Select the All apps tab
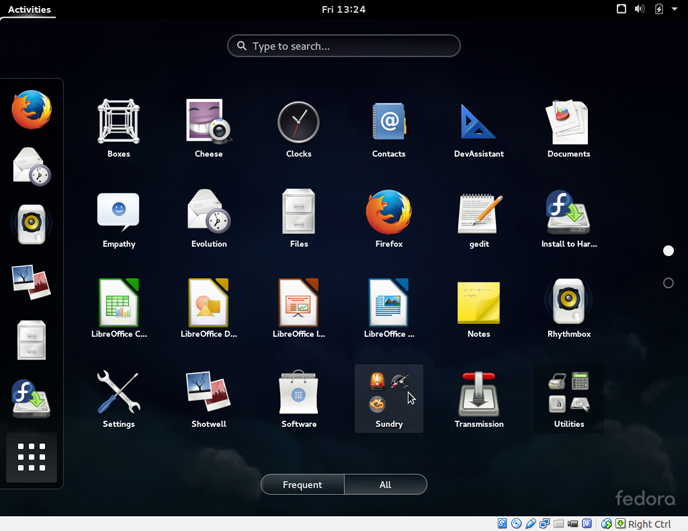Viewport: 688px width, 531px height. [385, 485]
